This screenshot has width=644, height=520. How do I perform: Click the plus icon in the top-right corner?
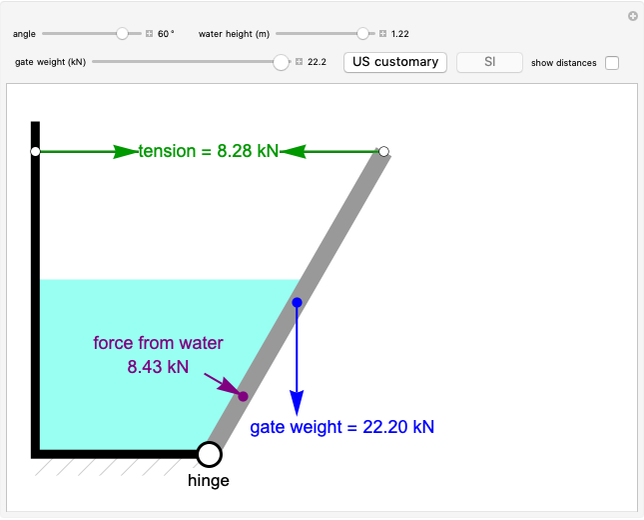click(x=632, y=15)
